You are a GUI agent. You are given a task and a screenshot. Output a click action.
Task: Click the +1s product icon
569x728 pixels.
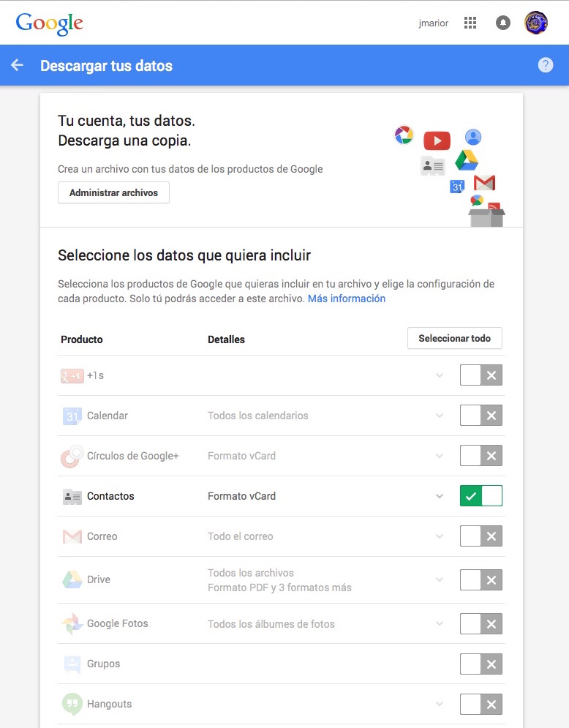tap(72, 375)
